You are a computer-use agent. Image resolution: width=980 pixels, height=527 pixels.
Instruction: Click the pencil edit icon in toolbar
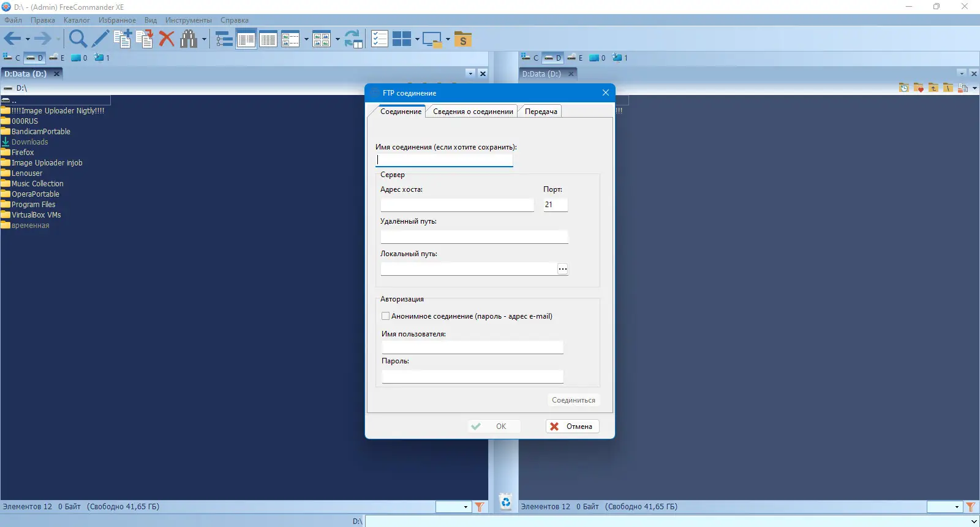(100, 39)
